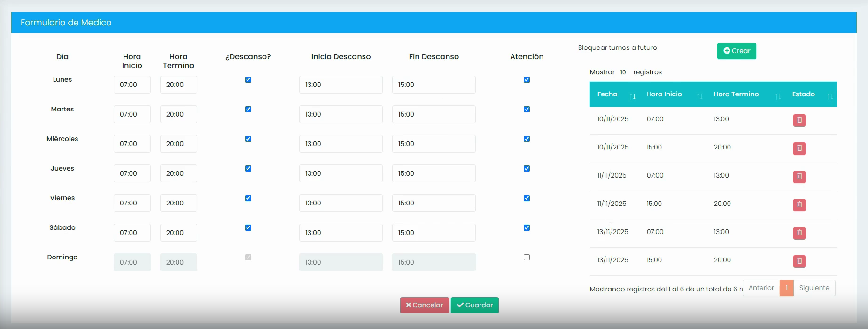Edit Martes Inicio Descanso field
Screen dimensions: 868x329
[341, 114]
